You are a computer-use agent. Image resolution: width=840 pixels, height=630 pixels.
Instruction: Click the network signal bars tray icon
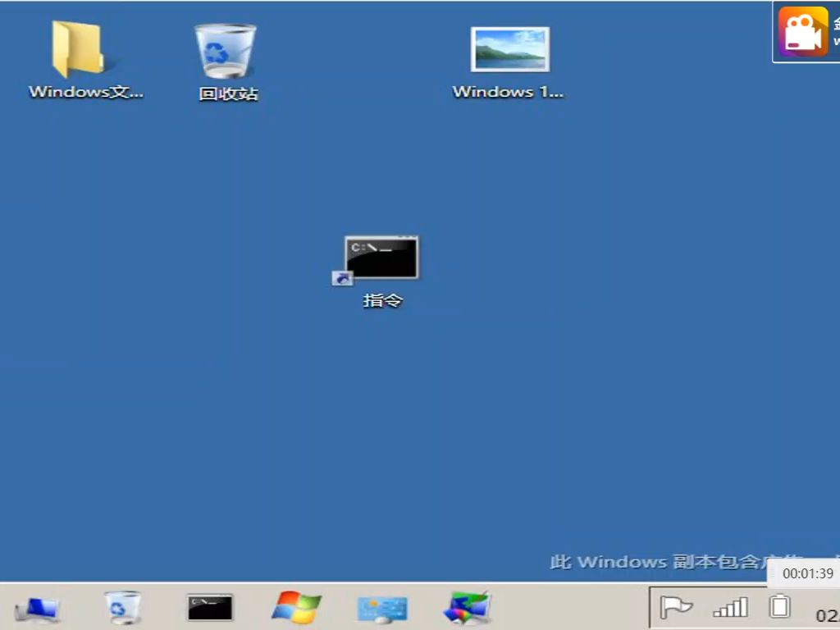(x=730, y=608)
